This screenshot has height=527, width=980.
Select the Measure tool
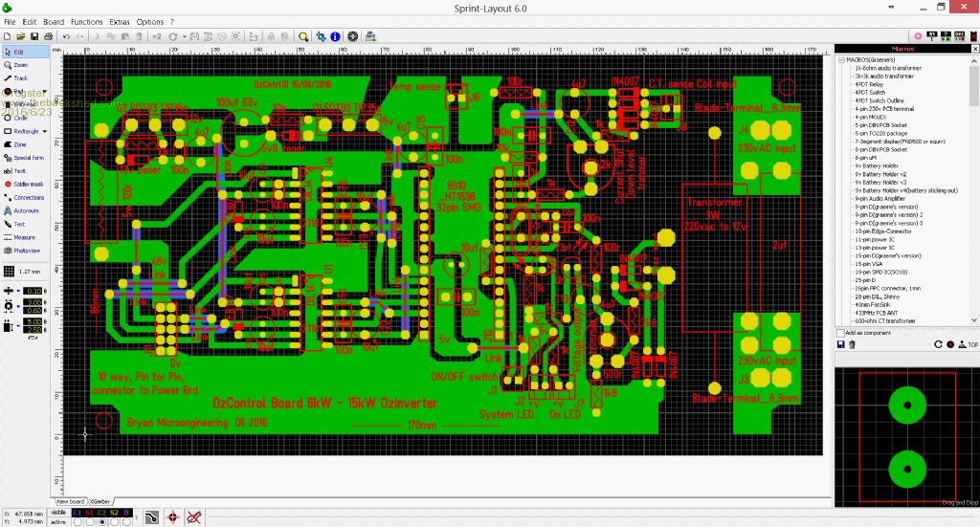point(23,237)
